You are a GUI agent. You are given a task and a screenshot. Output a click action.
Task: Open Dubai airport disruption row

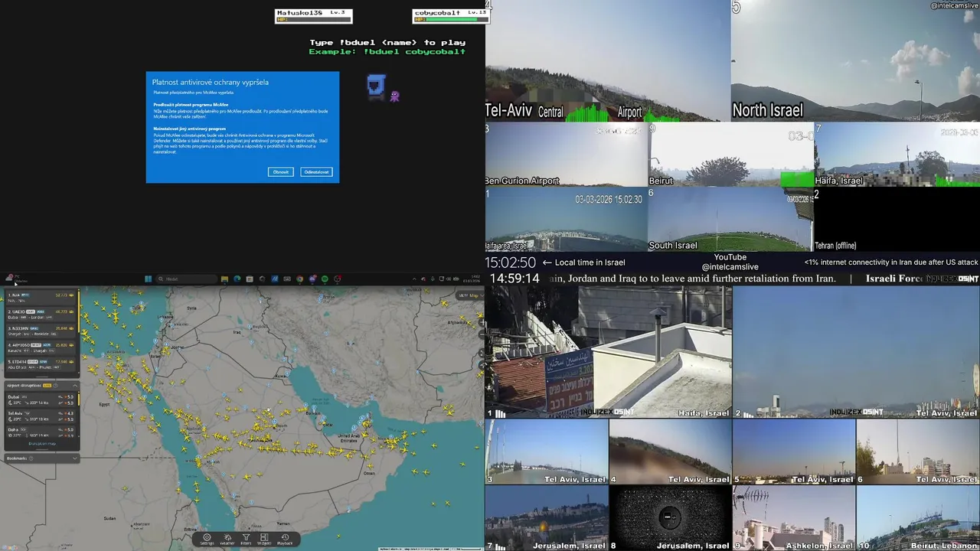pos(41,400)
